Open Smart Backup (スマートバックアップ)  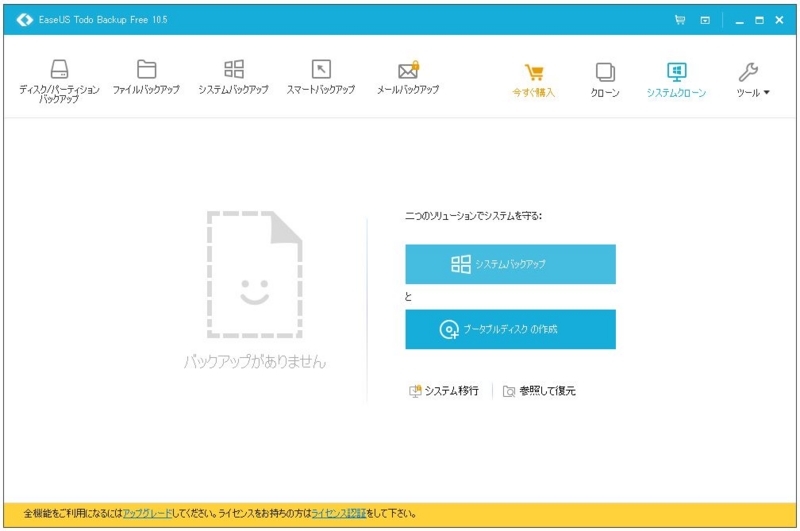pos(321,77)
